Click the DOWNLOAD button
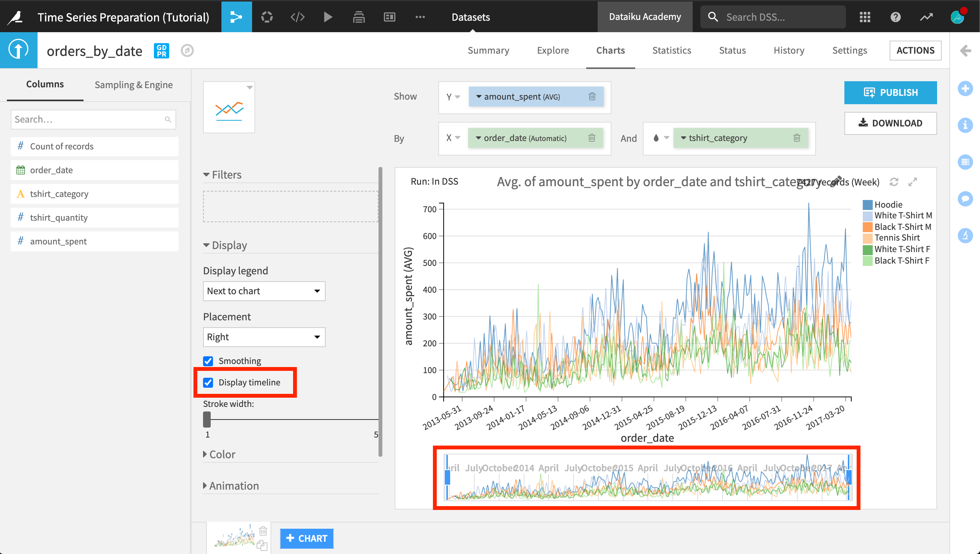980x554 pixels. click(x=890, y=123)
